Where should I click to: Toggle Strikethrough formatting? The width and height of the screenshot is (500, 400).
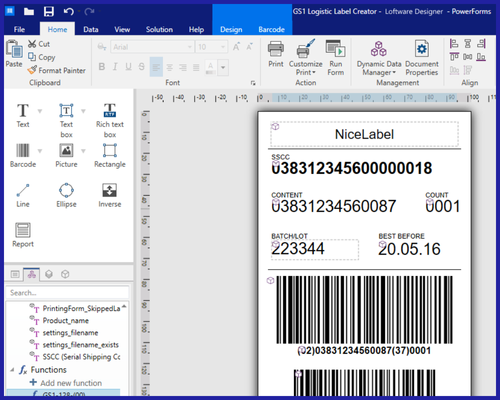[x=142, y=67]
